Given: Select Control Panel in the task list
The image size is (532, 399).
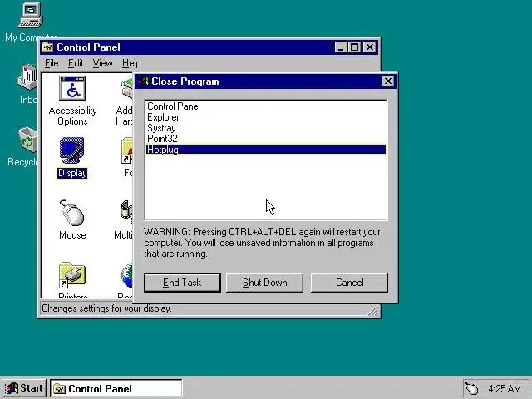Looking at the screenshot, I should pos(266,106).
